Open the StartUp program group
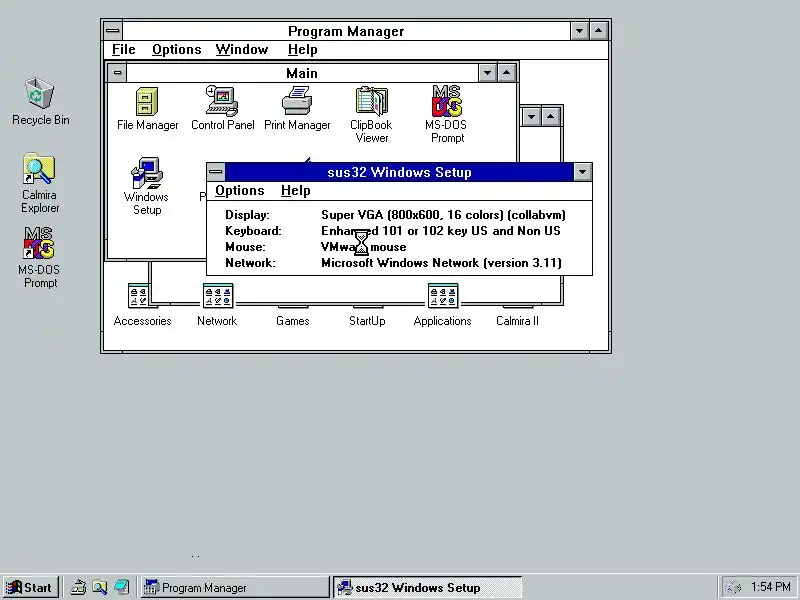The height and width of the screenshot is (600, 800). [367, 320]
